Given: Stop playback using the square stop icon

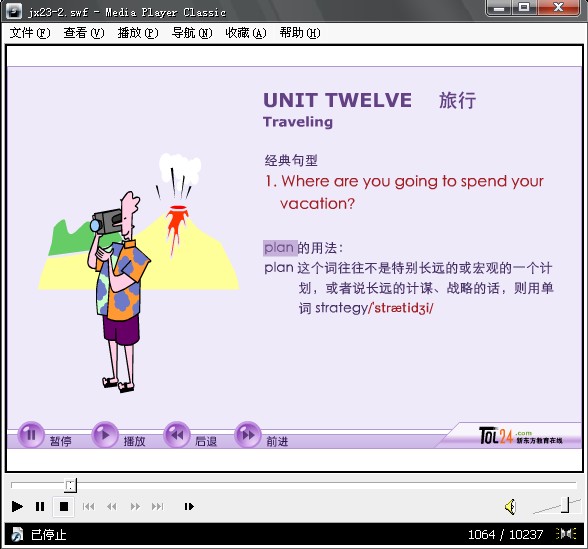Looking at the screenshot, I should tap(64, 506).
